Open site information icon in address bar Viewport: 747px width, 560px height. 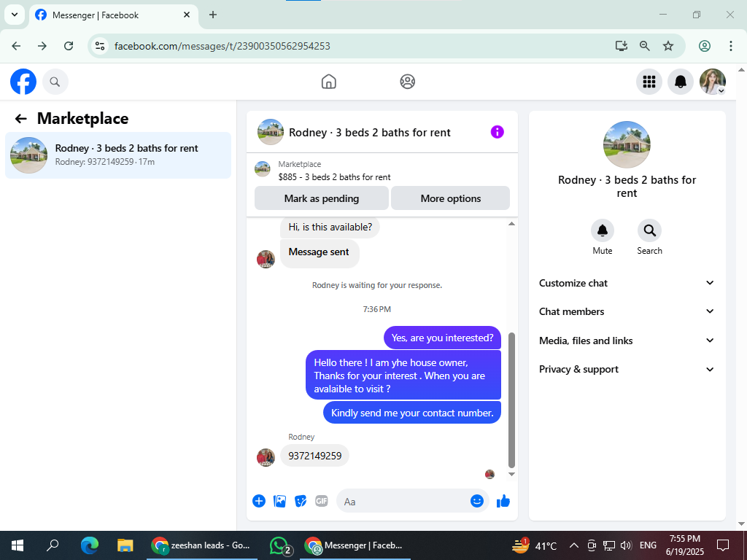click(x=99, y=46)
